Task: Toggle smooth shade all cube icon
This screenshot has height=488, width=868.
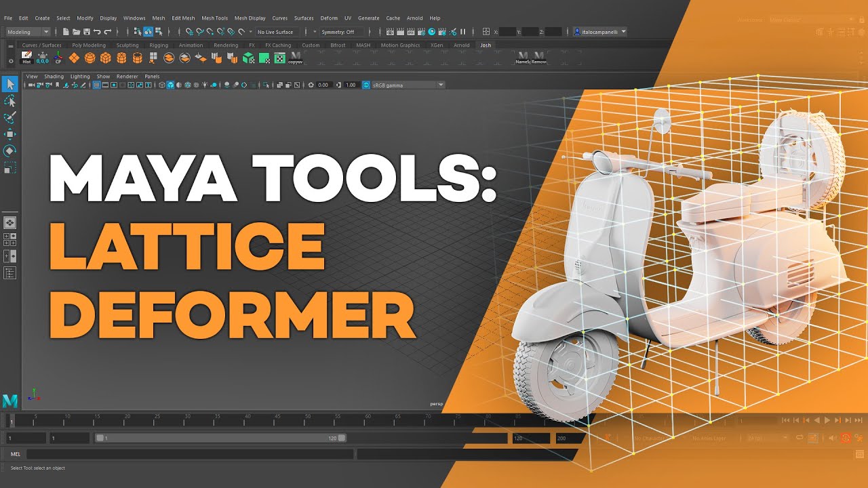Action: pyautogui.click(x=170, y=85)
